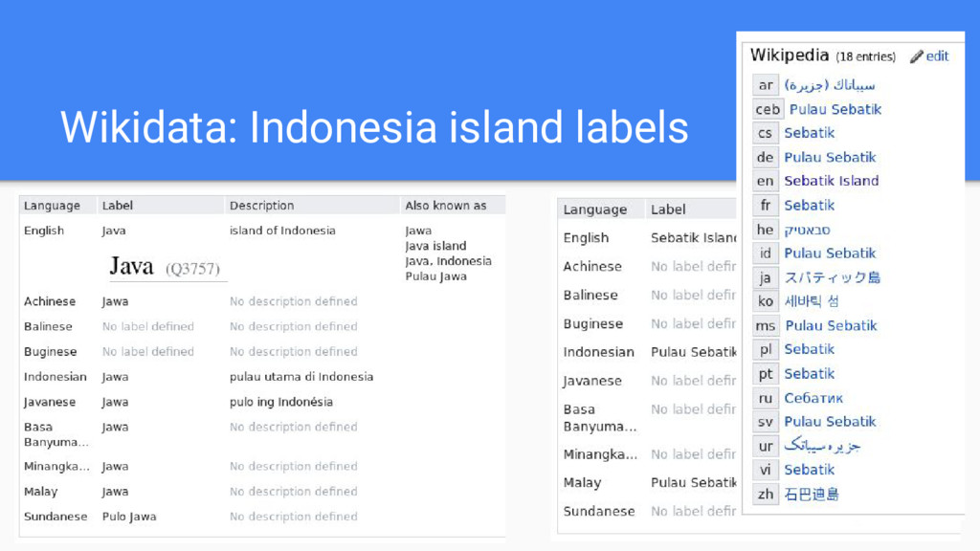Click 'No label defined' in Java Balinese row
Viewport: 980px width, 551px height.
148,326
